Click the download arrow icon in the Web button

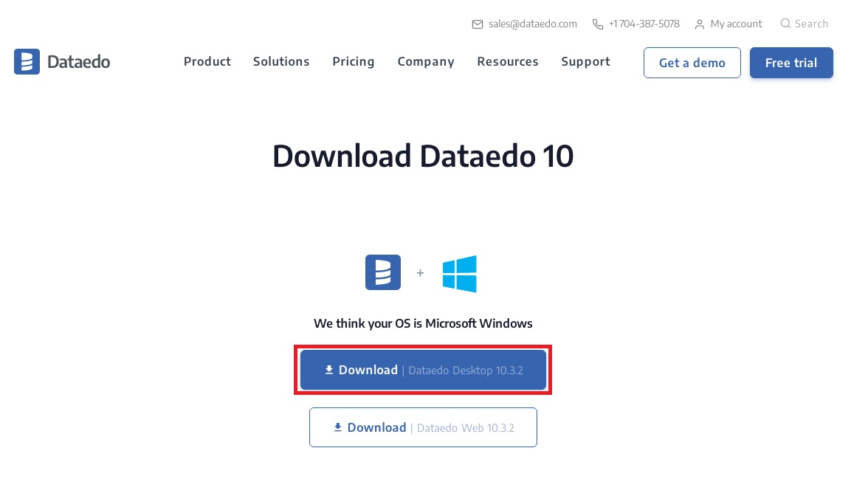[x=338, y=427]
